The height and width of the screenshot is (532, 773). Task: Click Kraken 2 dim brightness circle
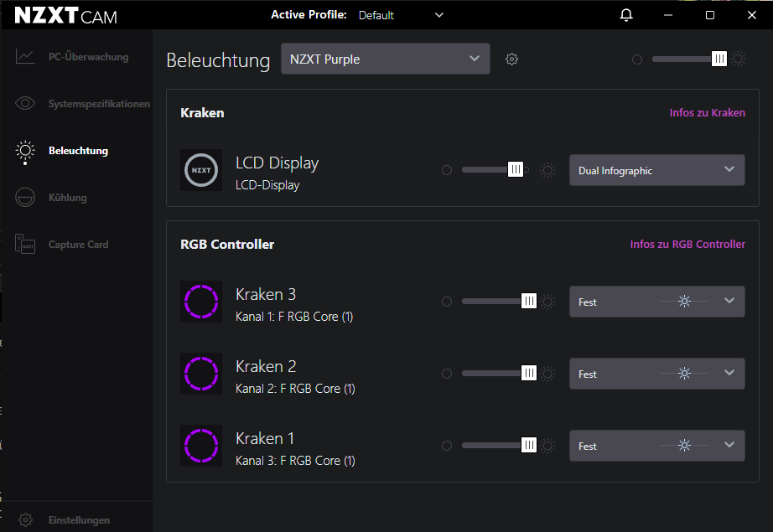pos(447,374)
